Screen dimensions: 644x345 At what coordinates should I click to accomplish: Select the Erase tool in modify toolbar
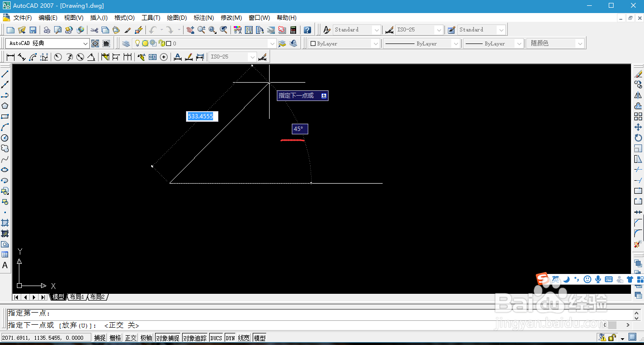click(638, 74)
